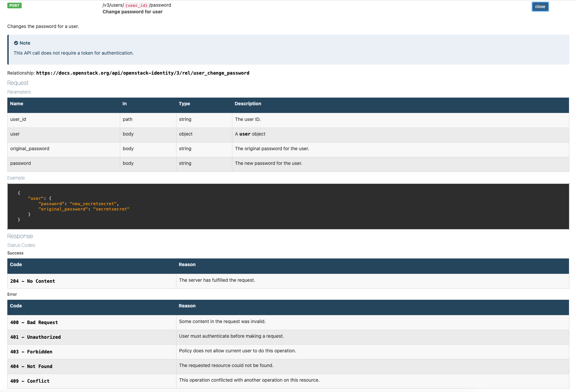
Task: Click the 409 – Conflict error code
Action: (x=30, y=381)
